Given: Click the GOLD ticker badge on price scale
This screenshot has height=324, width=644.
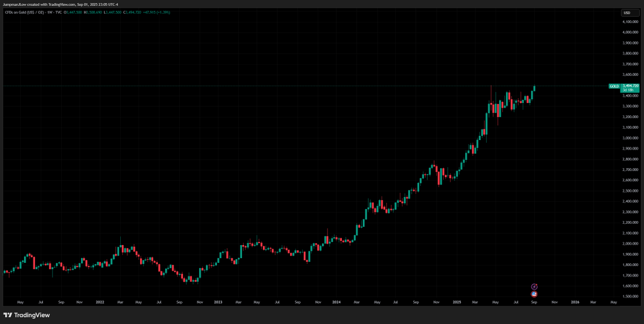Looking at the screenshot, I should 613,86.
